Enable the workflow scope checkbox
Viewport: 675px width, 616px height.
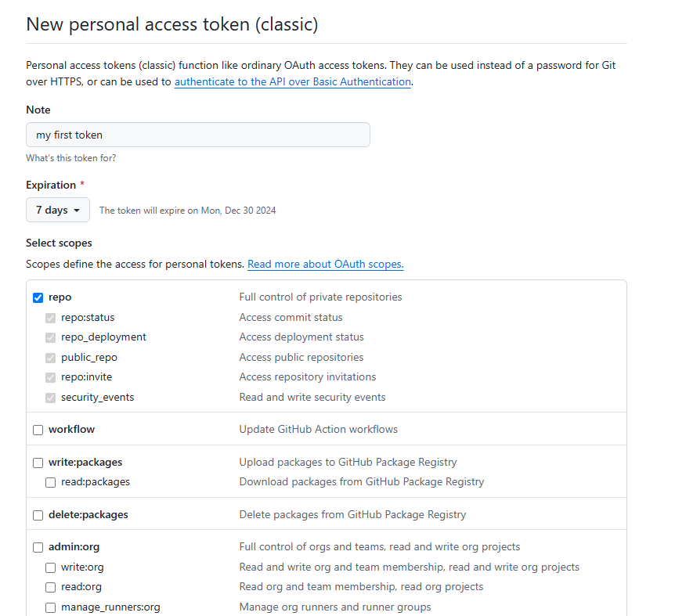[x=38, y=430]
